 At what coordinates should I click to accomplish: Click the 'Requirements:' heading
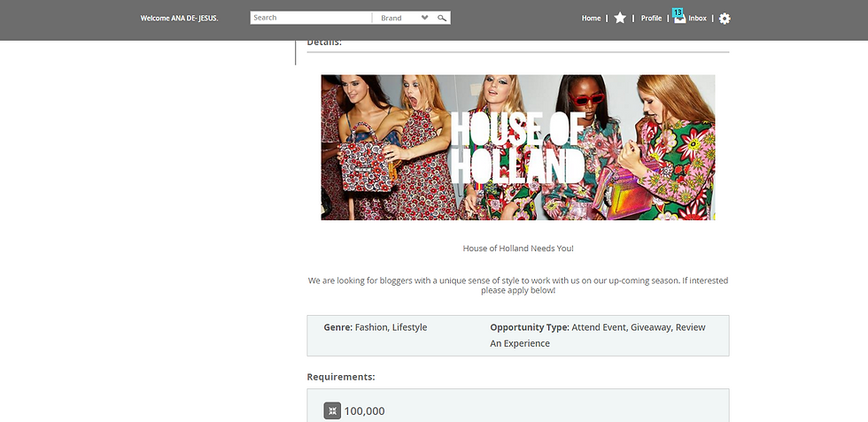pos(341,377)
